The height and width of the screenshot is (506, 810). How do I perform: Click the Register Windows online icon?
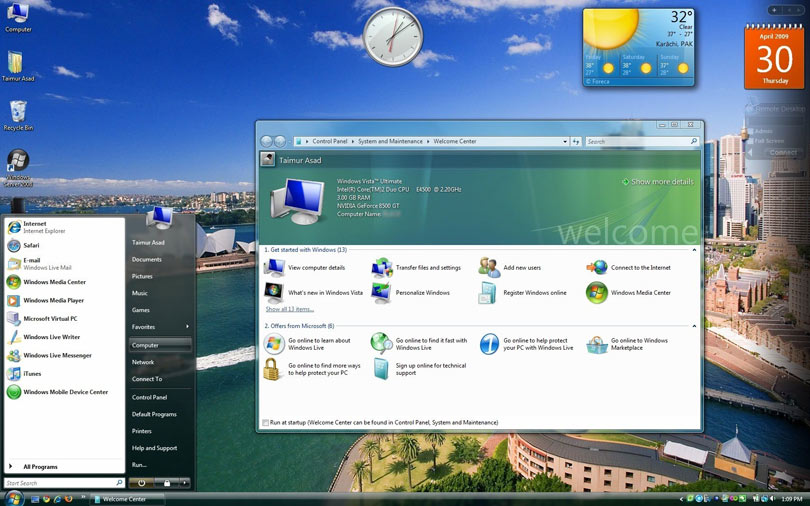[488, 293]
